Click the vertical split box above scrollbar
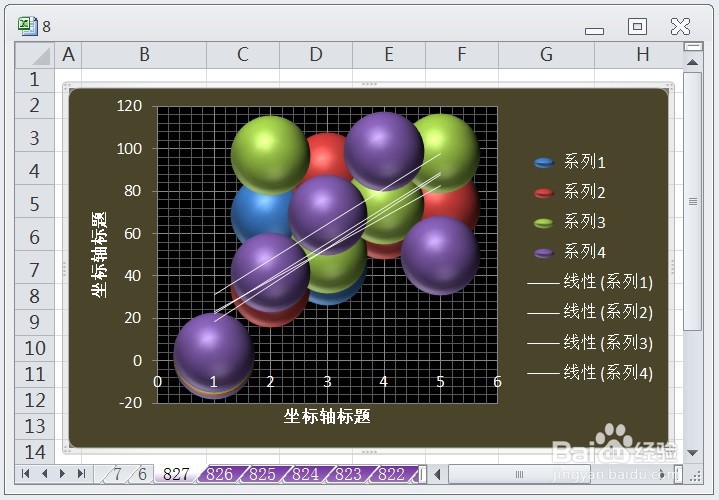 [693, 46]
